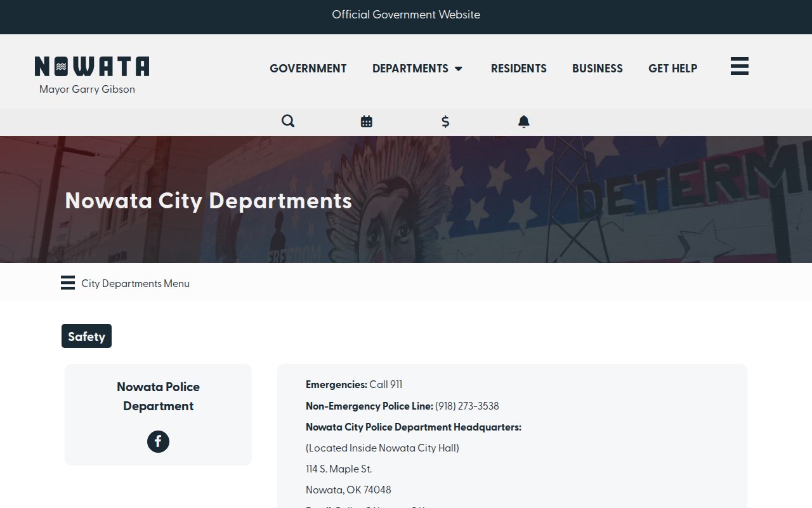Click the Official Government Website banner text
The width and height of the screenshot is (812, 508).
406,15
